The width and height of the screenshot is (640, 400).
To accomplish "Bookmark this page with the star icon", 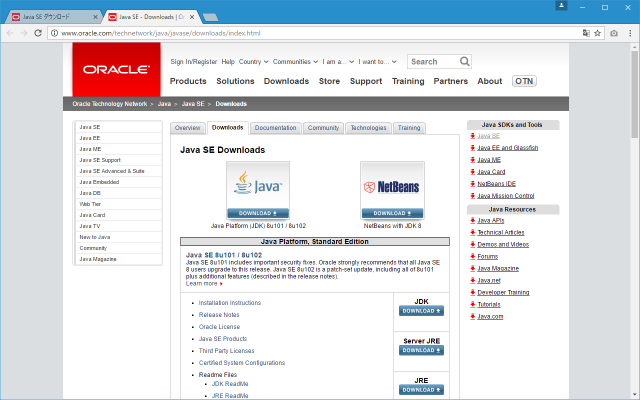I will [598, 33].
